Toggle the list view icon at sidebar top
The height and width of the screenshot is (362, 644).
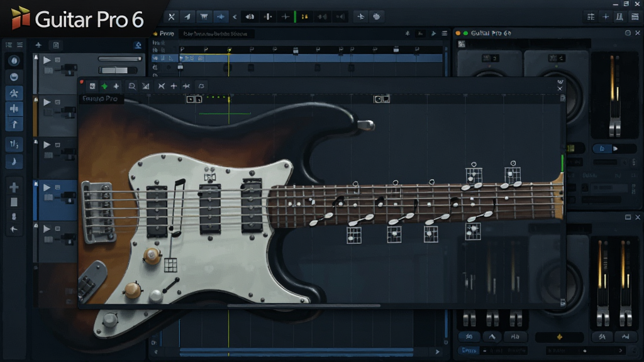click(9, 45)
